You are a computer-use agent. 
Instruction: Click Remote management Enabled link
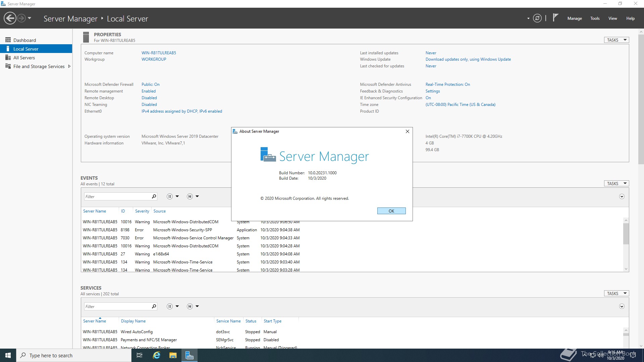[149, 91]
